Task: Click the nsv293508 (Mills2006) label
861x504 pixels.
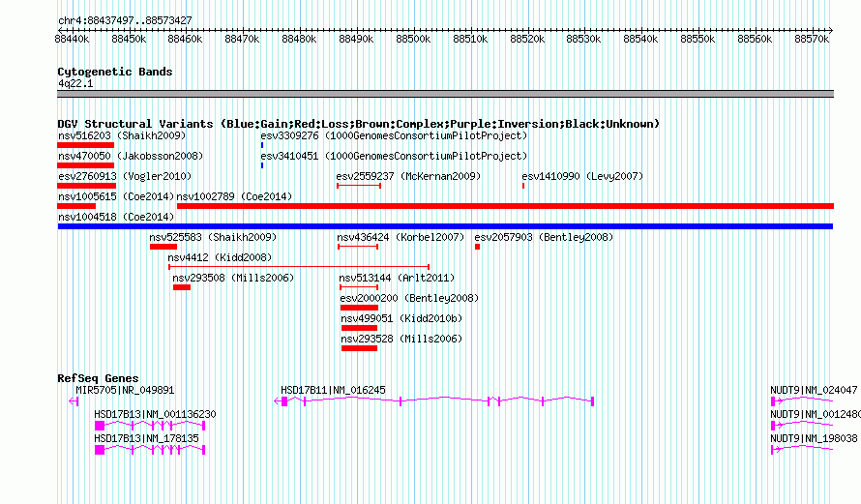Action: [x=233, y=278]
